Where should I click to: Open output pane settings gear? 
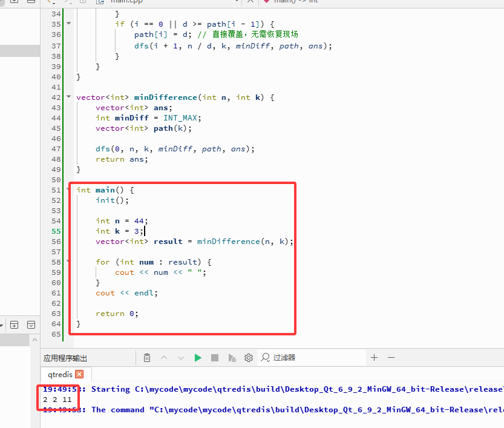point(249,358)
